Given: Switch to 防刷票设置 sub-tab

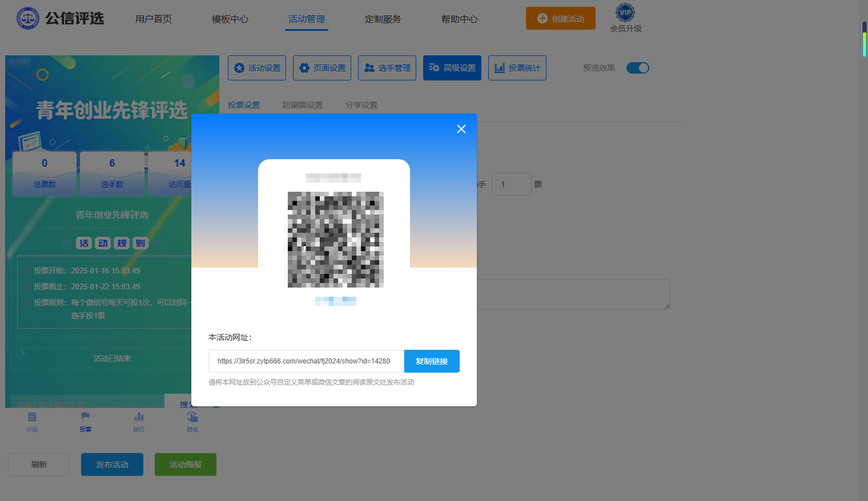Looking at the screenshot, I should tap(303, 105).
